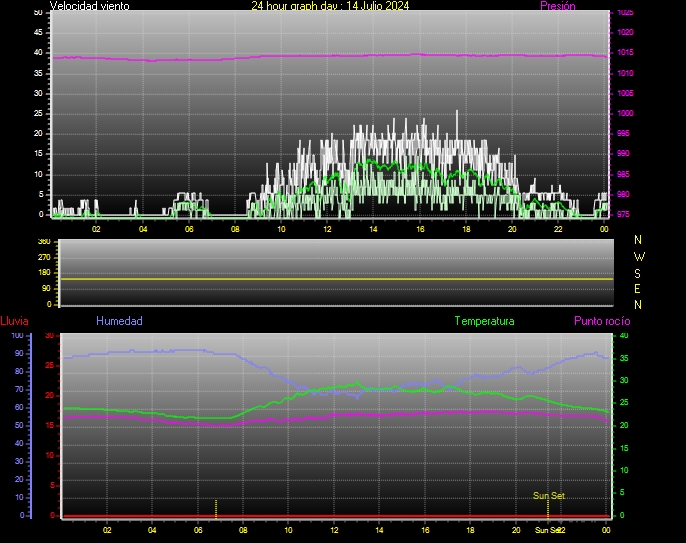Click the "1000" pressure axis value

pos(625,113)
